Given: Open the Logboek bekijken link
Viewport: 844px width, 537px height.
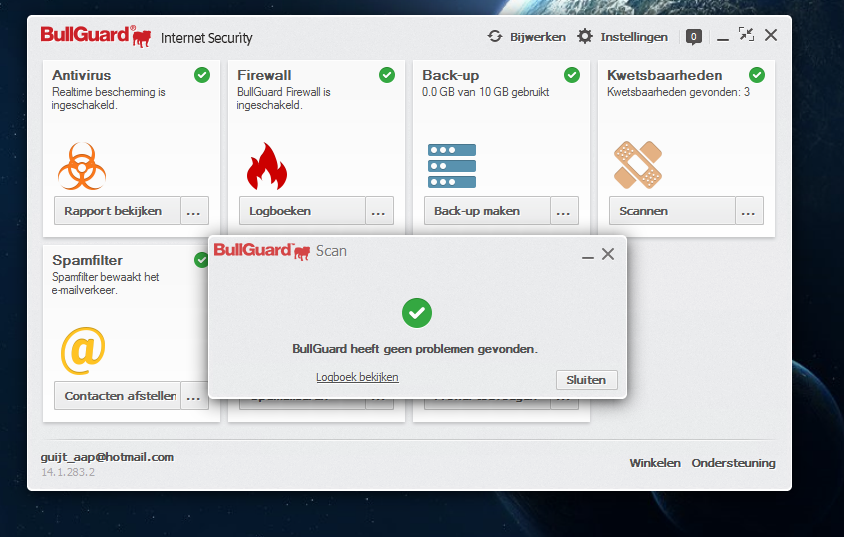Looking at the screenshot, I should point(357,377).
